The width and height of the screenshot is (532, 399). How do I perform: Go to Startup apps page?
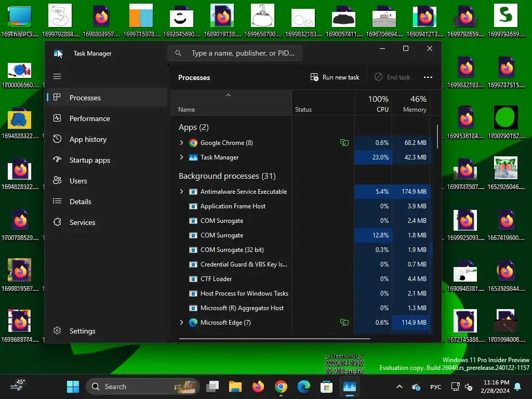tap(107, 160)
